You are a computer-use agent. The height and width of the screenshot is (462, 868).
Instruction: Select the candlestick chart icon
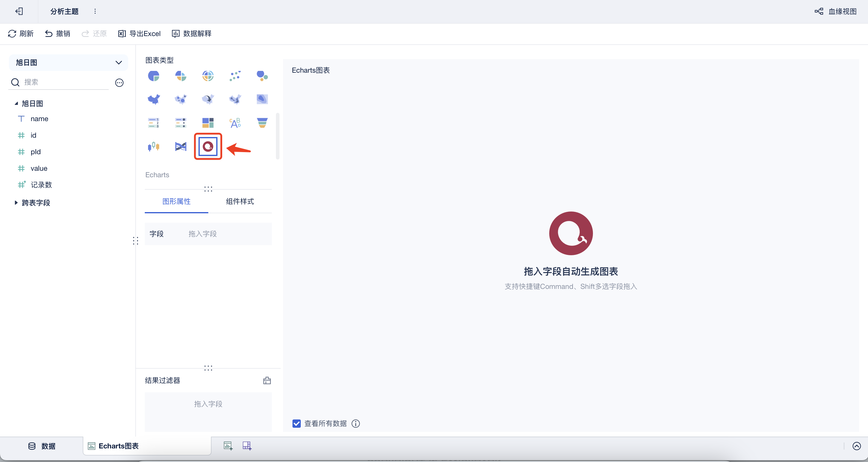tap(154, 146)
